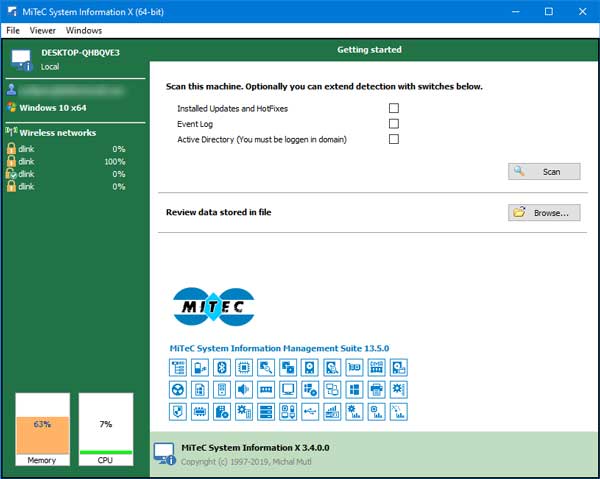This screenshot has width=600, height=479.
Task: Click the Getting started header
Action: pos(369,50)
